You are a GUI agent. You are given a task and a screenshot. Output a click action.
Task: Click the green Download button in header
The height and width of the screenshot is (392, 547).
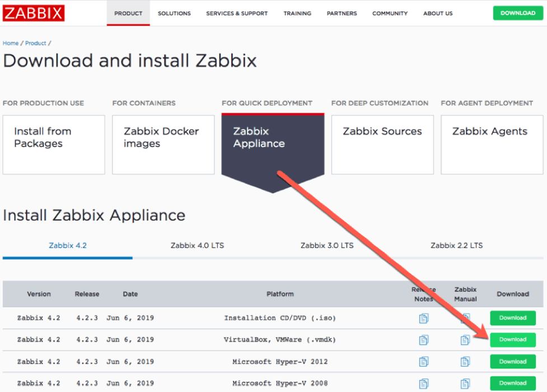click(518, 13)
